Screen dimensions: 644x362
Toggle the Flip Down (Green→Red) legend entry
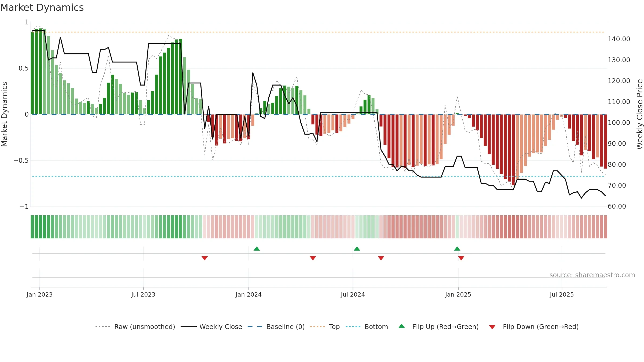pyautogui.click(x=533, y=327)
